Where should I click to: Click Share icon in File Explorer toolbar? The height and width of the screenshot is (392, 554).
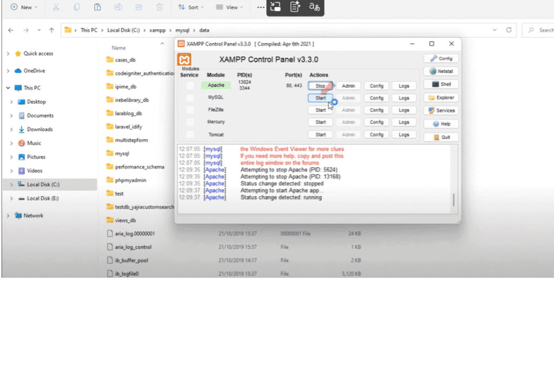point(139,7)
